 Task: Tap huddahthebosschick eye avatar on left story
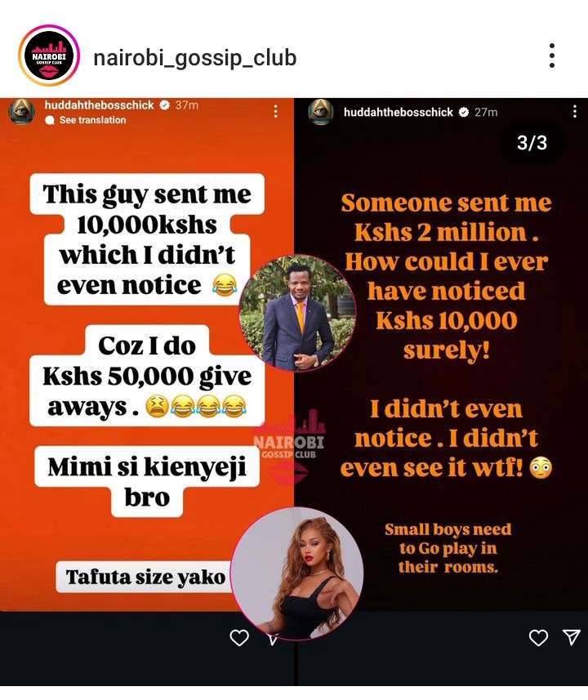tap(21, 111)
